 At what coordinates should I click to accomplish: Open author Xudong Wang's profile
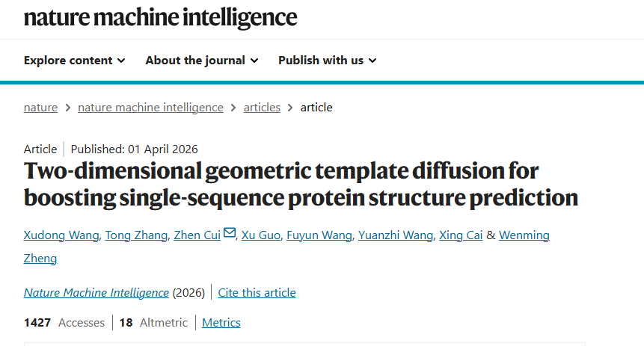click(x=61, y=235)
